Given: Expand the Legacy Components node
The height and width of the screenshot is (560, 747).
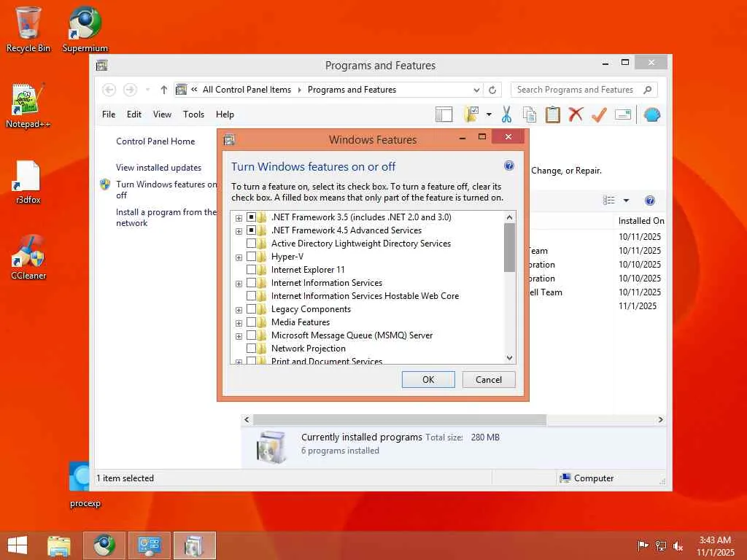Looking at the screenshot, I should click(239, 310).
